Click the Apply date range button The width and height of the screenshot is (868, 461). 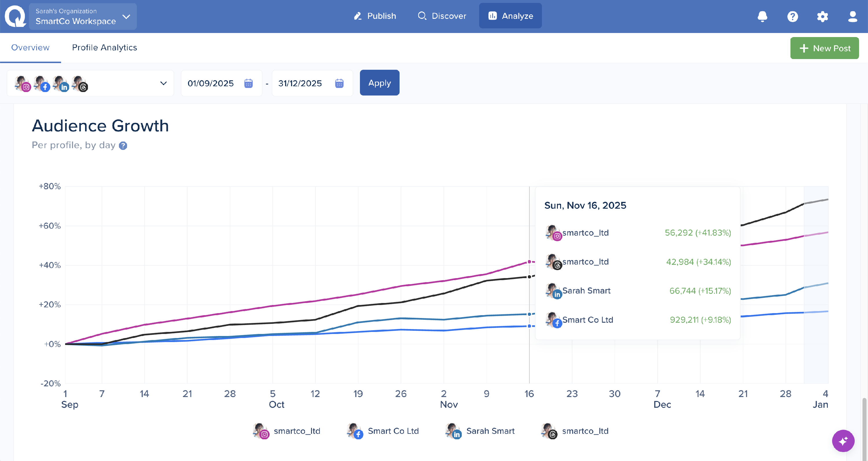pyautogui.click(x=379, y=83)
